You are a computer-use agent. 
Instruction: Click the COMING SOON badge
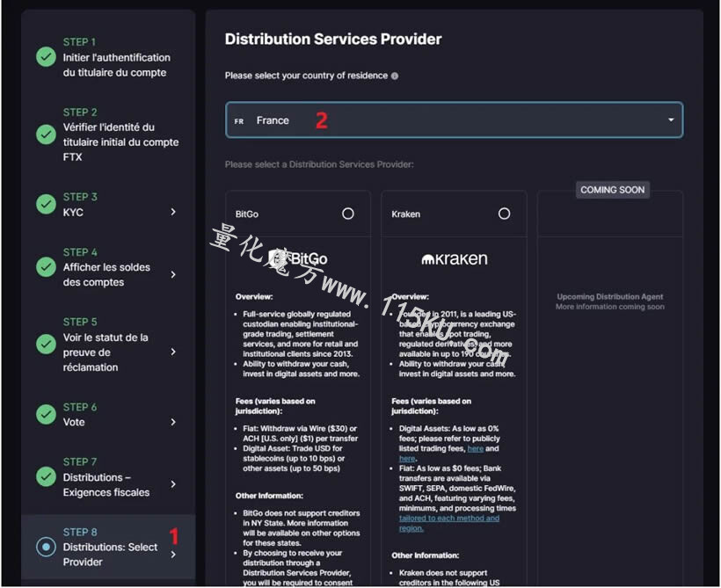tap(613, 190)
